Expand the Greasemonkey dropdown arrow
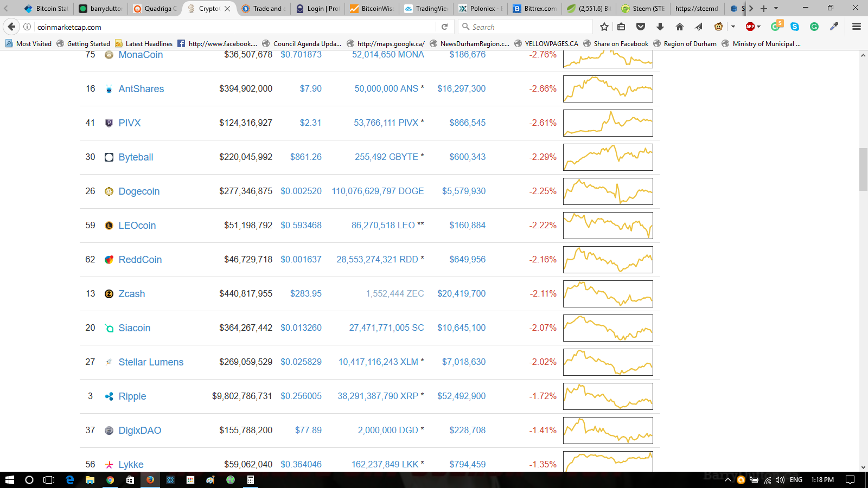This screenshot has height=488, width=868. pos(733,27)
